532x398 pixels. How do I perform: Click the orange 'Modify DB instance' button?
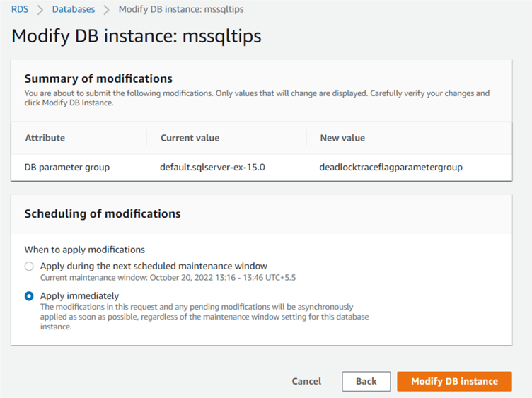coord(454,381)
